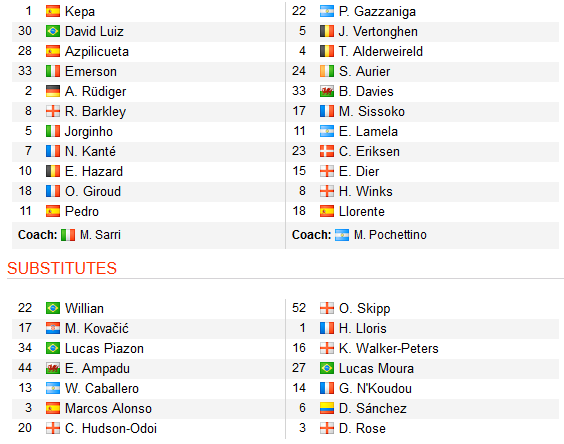Click the Italy flag beside coach M. Sarri
The width and height of the screenshot is (564, 444).
68,235
